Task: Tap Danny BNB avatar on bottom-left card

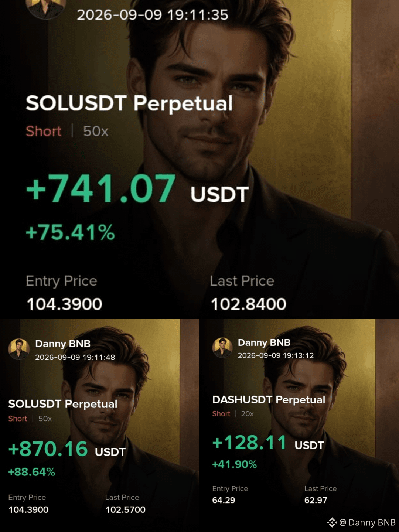Action: (19, 349)
